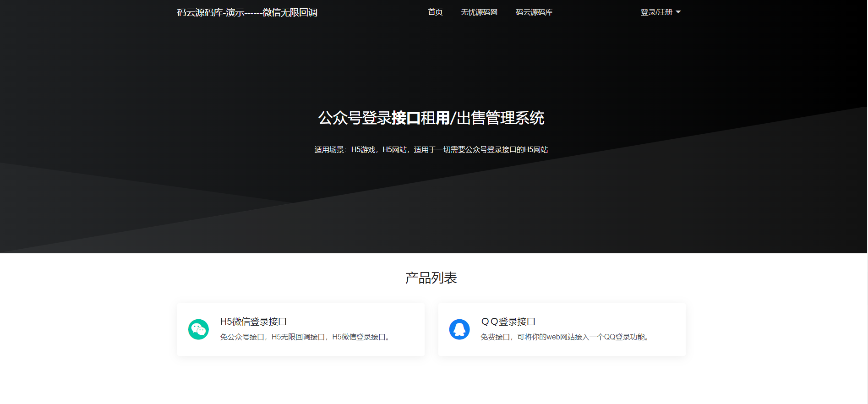The width and height of the screenshot is (868, 404).
Task: Click description 免费接口，可将你的web网站接入
Action: (565, 337)
